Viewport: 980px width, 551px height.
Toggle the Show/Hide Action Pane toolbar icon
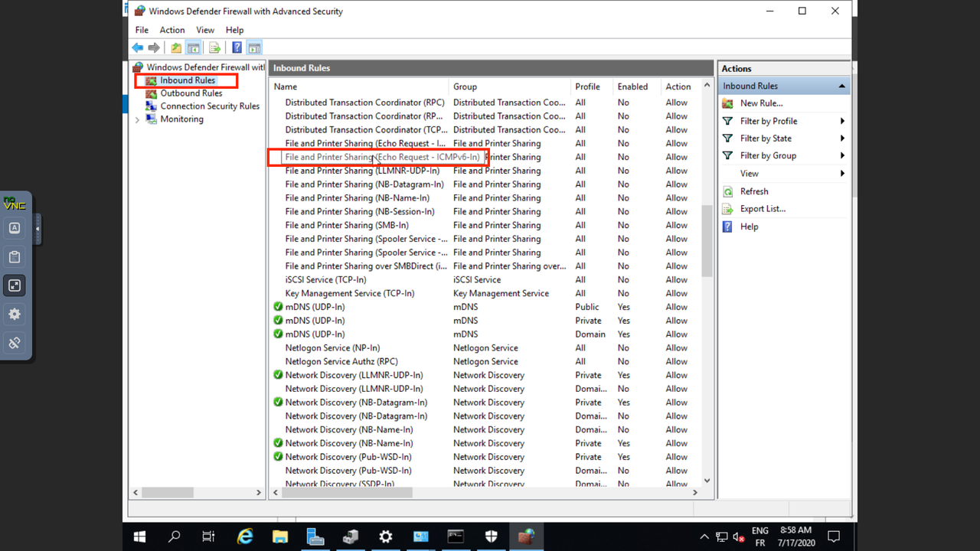(x=254, y=47)
